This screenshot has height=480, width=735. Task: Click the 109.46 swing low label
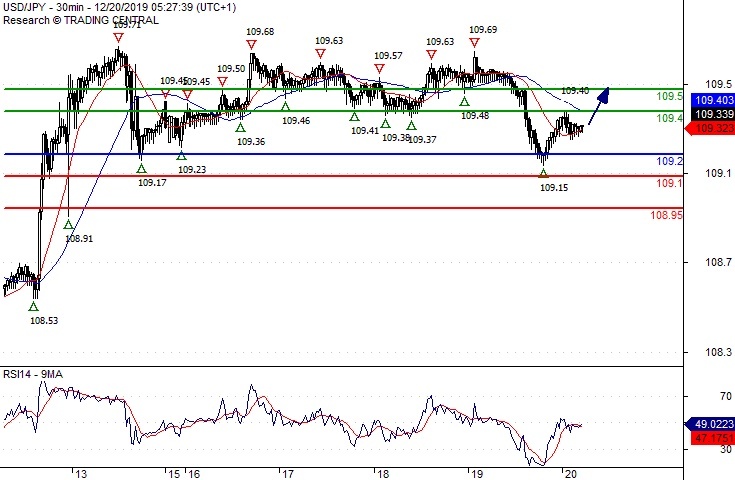point(296,121)
